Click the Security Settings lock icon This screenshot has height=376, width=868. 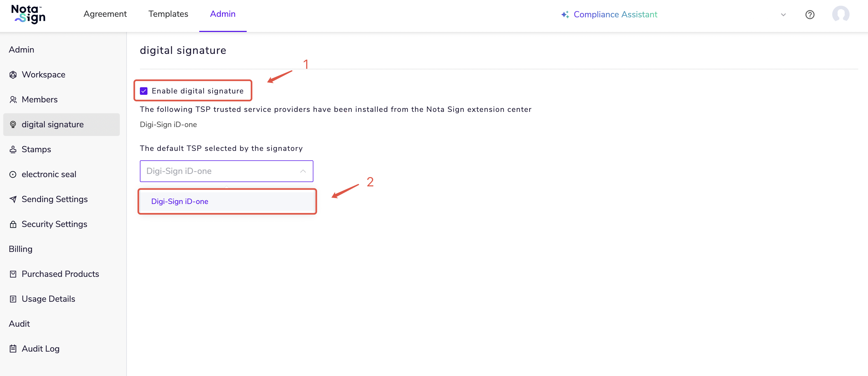[13, 224]
